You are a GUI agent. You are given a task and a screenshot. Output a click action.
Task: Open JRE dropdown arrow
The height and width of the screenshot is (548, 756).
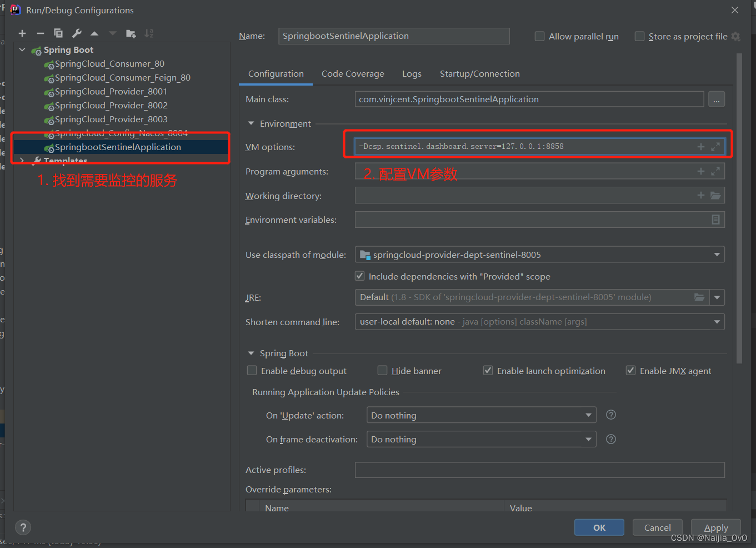click(x=717, y=297)
